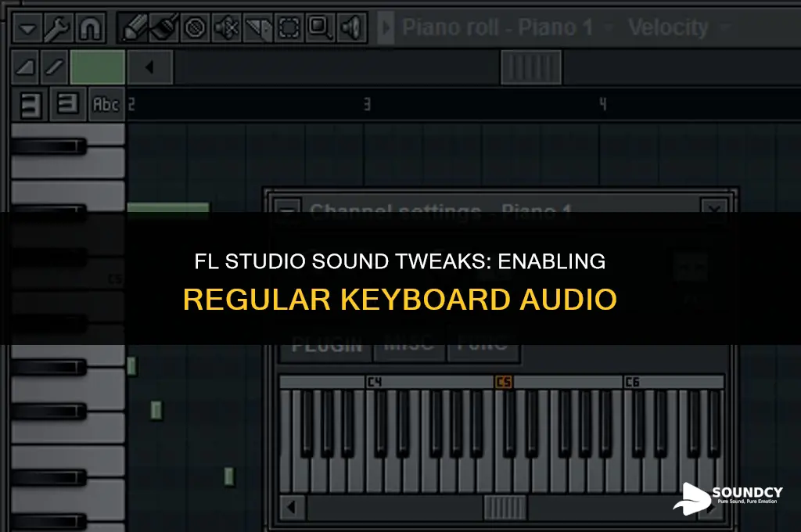Click the first keyboard view icon left of Abc
801x532 pixels.
31,104
